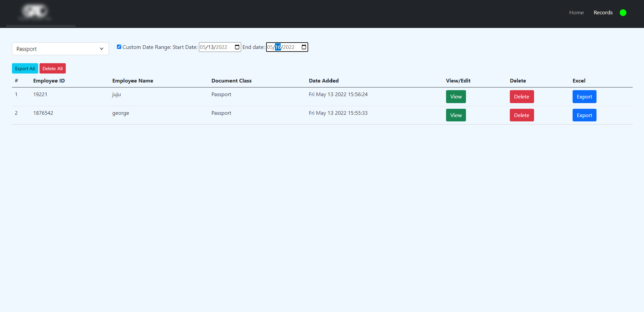Export juju's record to Excel
The height and width of the screenshot is (312, 644).
tap(584, 96)
